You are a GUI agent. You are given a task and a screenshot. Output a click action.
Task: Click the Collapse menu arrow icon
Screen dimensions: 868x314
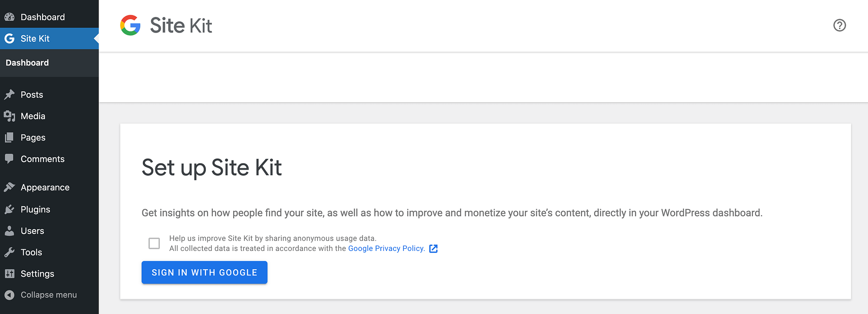coord(10,295)
